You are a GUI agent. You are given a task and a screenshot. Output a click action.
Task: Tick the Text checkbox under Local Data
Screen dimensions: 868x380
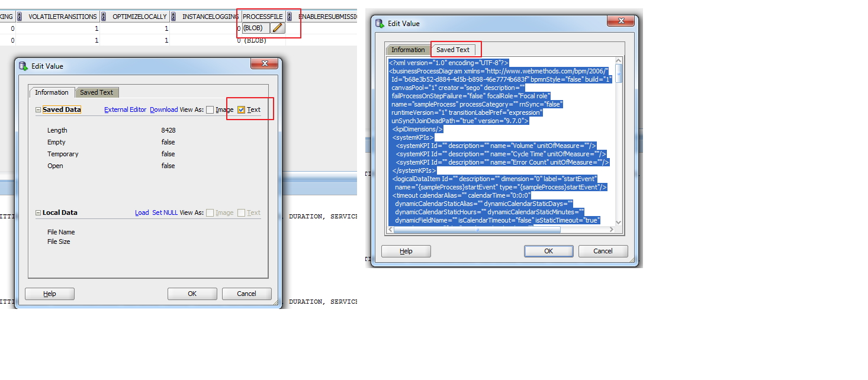(x=241, y=212)
